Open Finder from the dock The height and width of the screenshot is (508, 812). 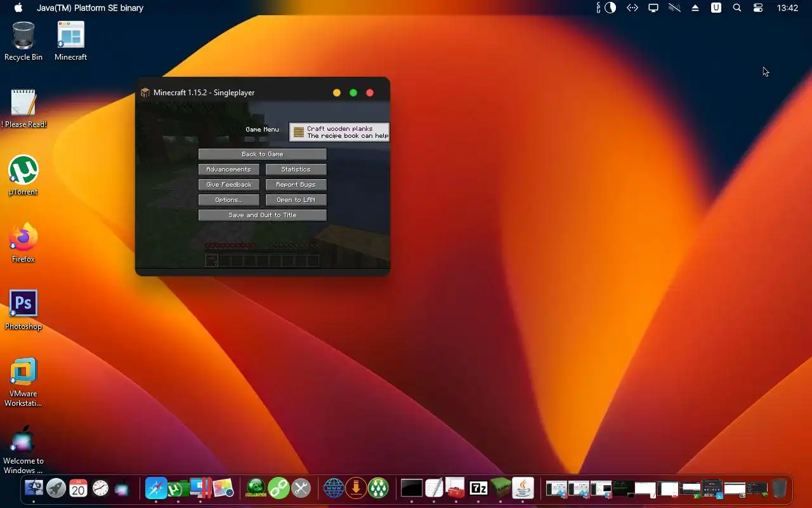[x=34, y=488]
